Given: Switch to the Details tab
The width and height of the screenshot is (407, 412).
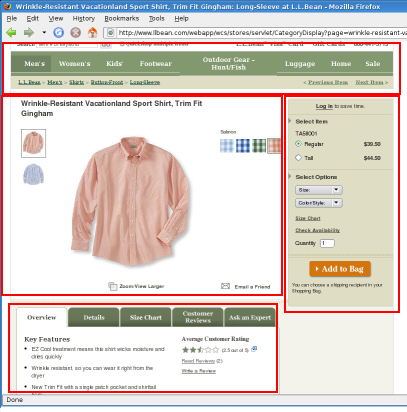Looking at the screenshot, I should point(94,318).
